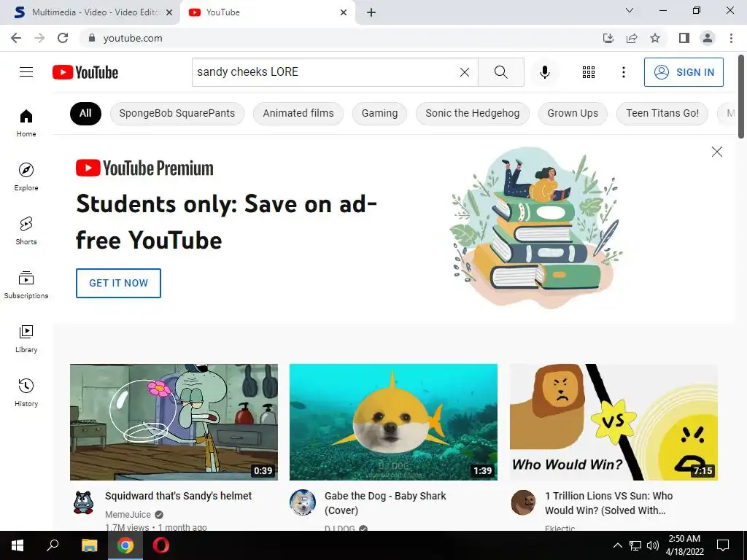Open network status tray icon

pyautogui.click(x=635, y=545)
